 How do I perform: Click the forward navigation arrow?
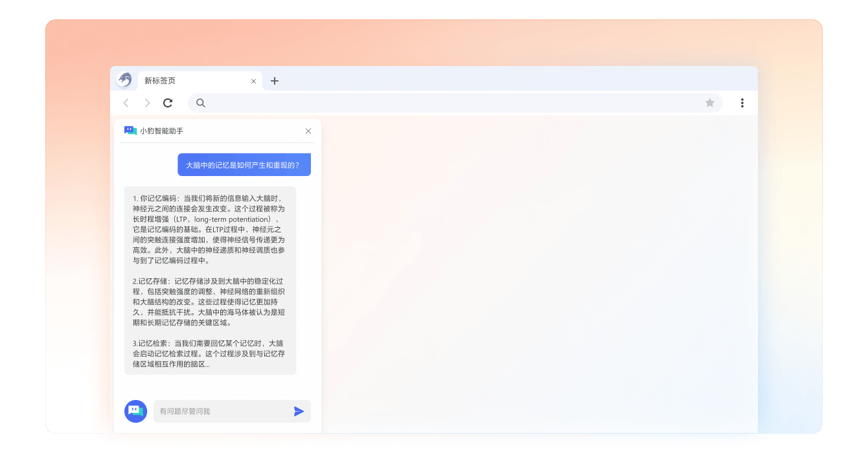[147, 102]
